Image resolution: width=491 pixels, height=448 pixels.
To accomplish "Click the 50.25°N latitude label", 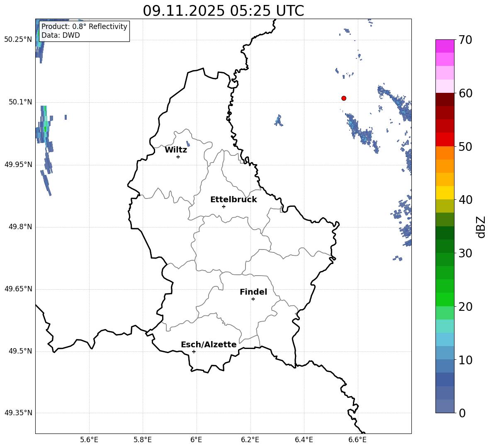I will tap(18, 40).
